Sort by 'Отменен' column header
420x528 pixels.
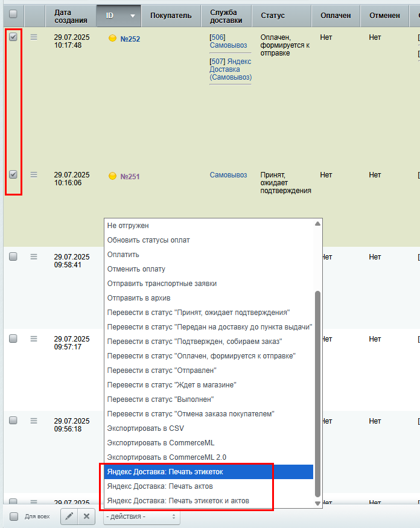(384, 16)
